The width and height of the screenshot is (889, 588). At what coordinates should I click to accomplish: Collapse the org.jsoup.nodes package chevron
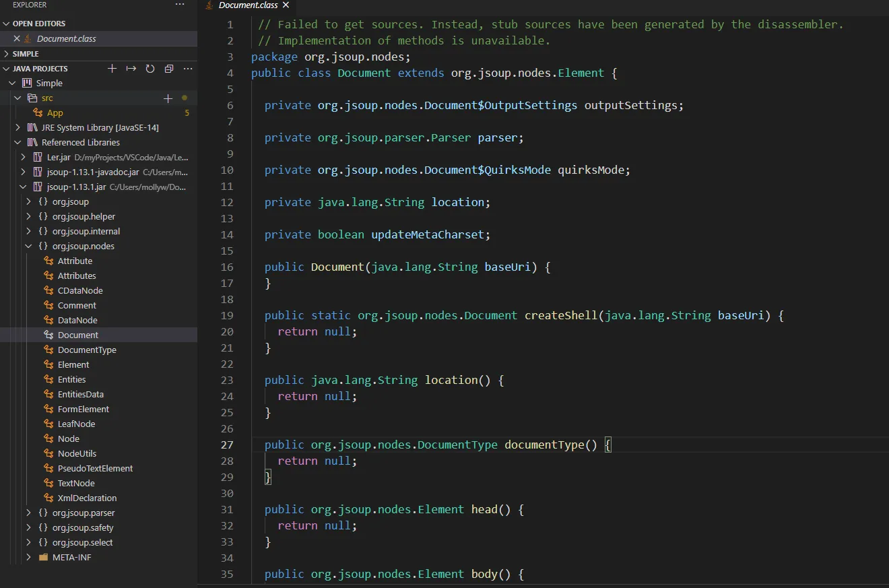[x=28, y=247]
